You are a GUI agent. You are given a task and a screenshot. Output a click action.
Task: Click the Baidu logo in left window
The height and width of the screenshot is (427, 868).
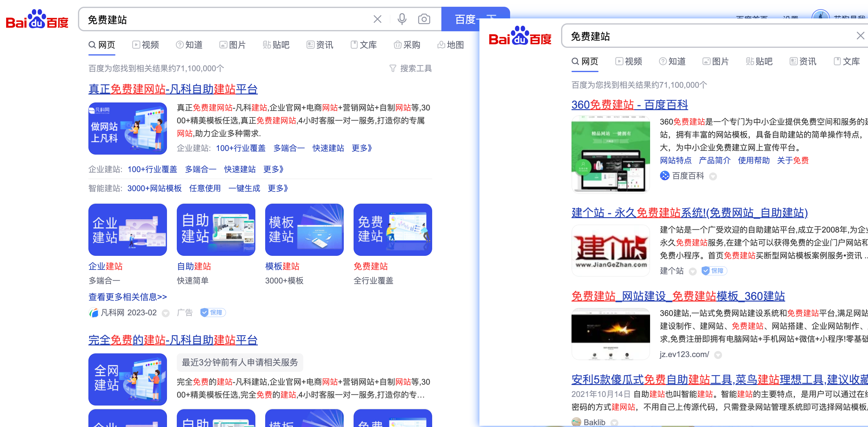pyautogui.click(x=37, y=19)
